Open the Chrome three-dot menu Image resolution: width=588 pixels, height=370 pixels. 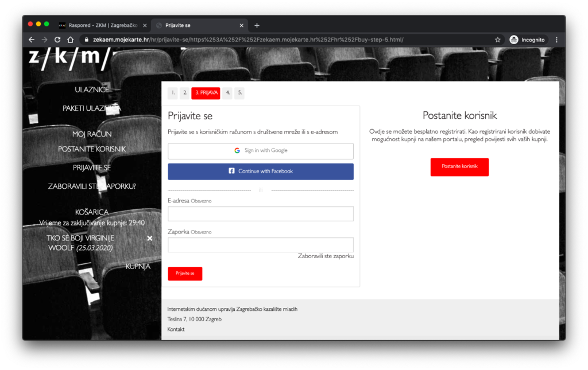point(556,40)
